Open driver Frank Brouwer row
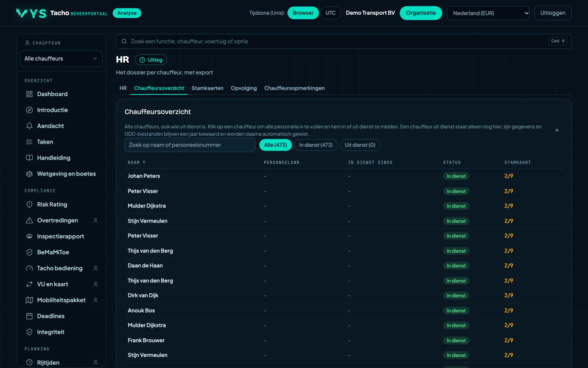Viewport: 588px width, 368px height. point(344,340)
